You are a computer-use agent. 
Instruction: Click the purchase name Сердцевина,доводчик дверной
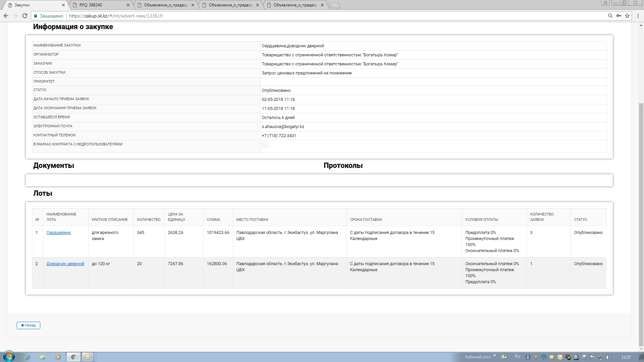point(292,46)
